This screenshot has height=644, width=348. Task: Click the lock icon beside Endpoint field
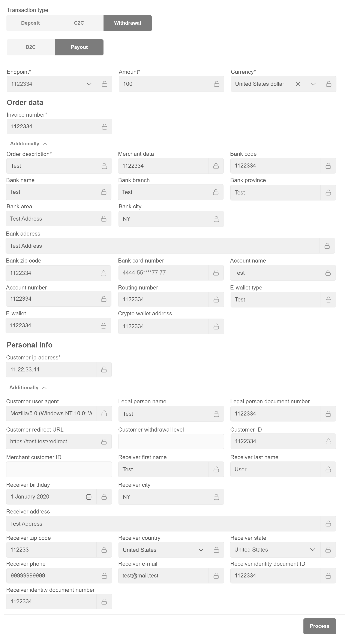[104, 84]
